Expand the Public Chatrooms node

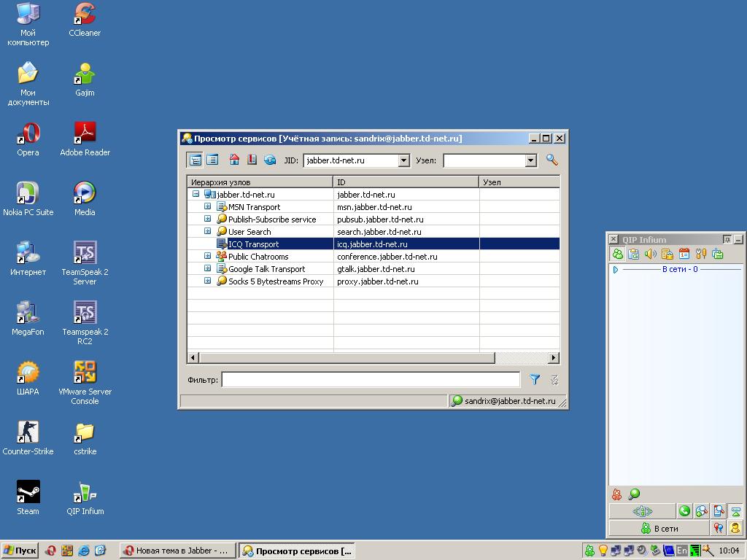208,256
